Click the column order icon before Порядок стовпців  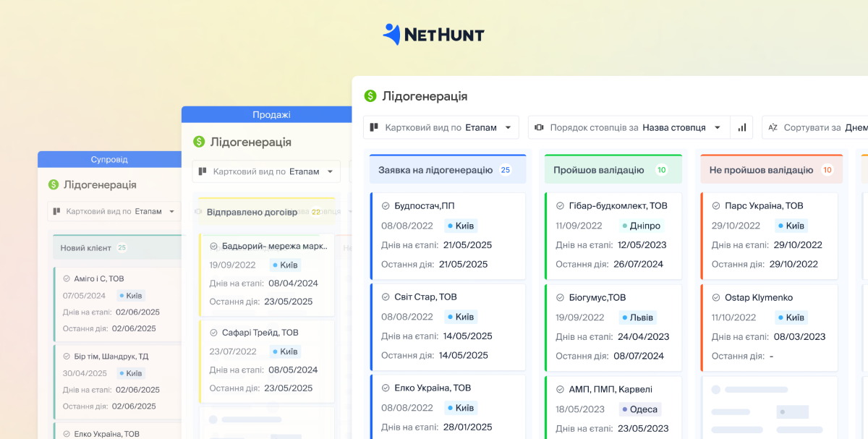[539, 127]
